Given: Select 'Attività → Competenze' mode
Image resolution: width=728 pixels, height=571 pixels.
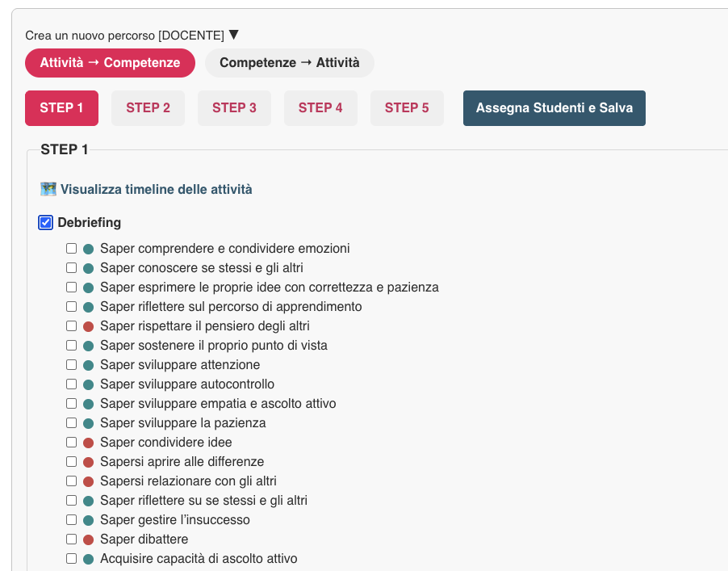Looking at the screenshot, I should (110, 63).
